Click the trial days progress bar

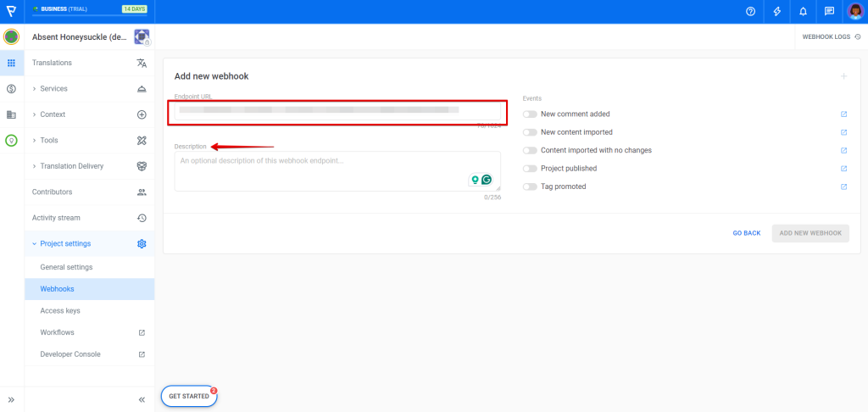[89, 14]
